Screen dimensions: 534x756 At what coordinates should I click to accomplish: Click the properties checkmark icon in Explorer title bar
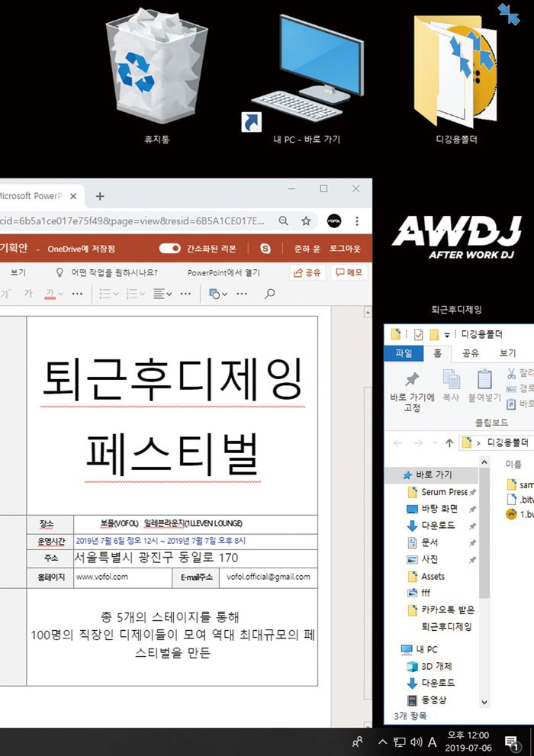click(418, 334)
